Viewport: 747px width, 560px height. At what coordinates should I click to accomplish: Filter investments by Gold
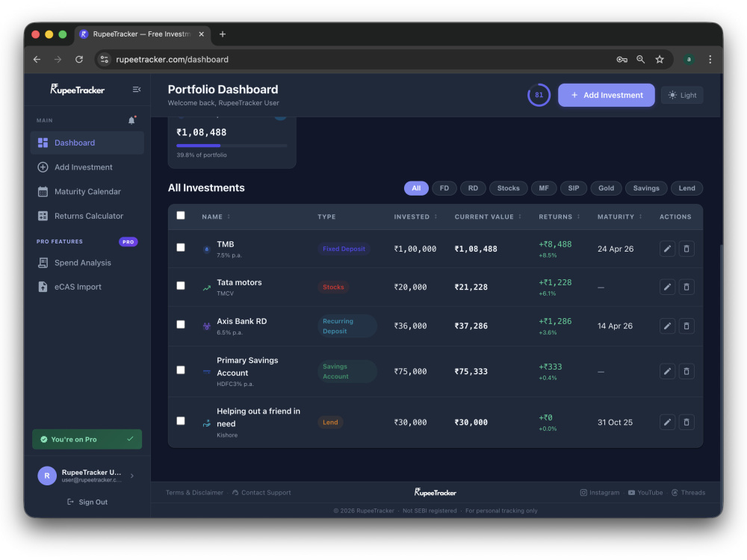click(606, 189)
